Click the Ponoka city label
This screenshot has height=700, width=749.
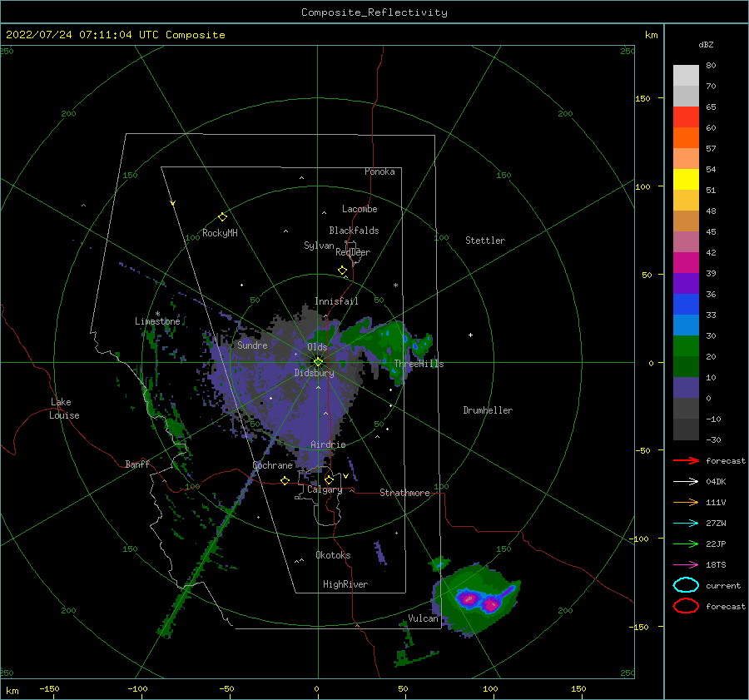[x=379, y=171]
